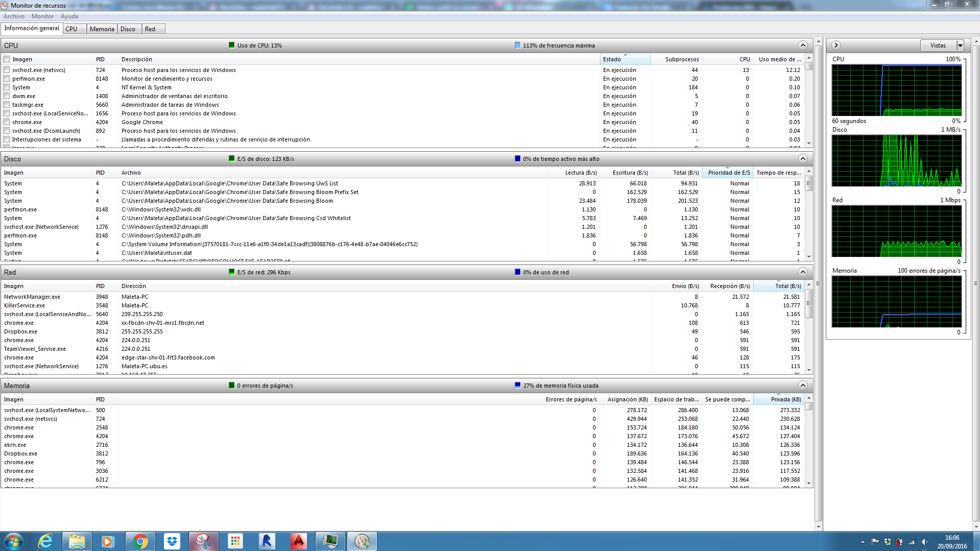Screen dimensions: 980x551
Task: Open the volume icon in system tray
Action: (924, 542)
